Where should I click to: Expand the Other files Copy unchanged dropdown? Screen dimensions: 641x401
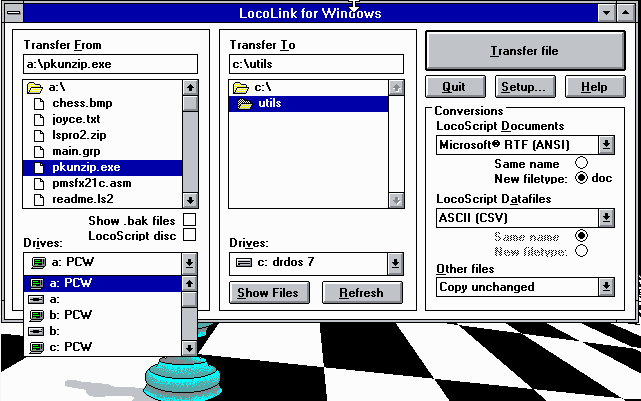pyautogui.click(x=605, y=287)
